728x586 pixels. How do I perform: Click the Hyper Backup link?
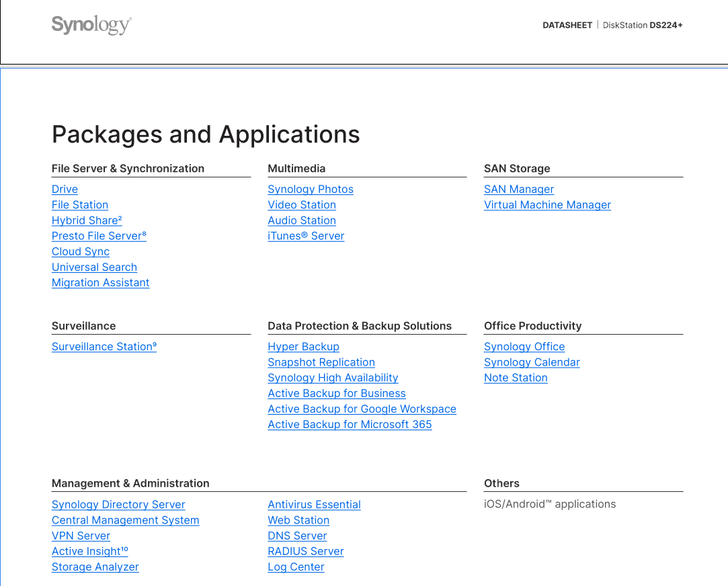point(304,347)
